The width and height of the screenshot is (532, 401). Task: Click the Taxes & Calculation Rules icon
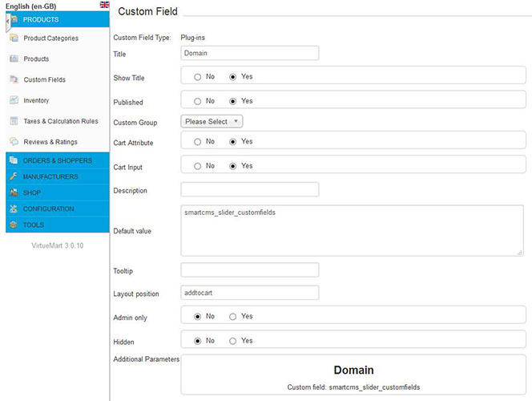(x=14, y=121)
